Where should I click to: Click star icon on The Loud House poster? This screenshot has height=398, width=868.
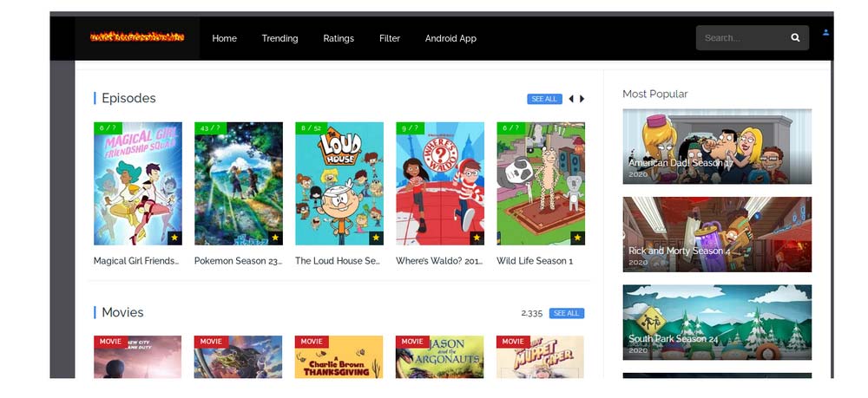pyautogui.click(x=376, y=238)
